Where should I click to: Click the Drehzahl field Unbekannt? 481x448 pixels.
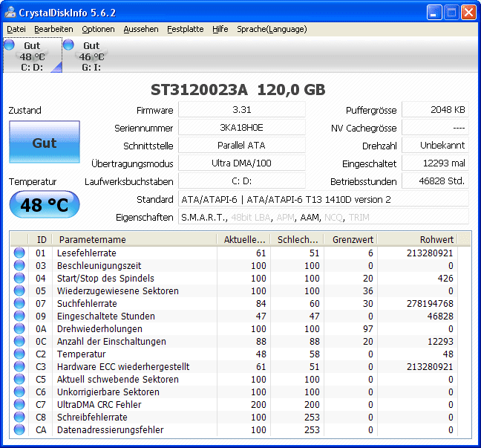tap(435, 145)
